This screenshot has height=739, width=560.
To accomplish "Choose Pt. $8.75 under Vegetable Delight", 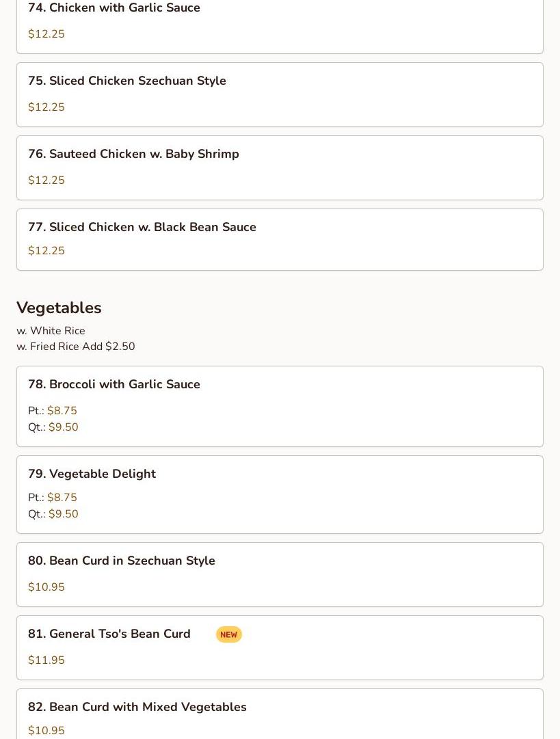I will tap(53, 497).
